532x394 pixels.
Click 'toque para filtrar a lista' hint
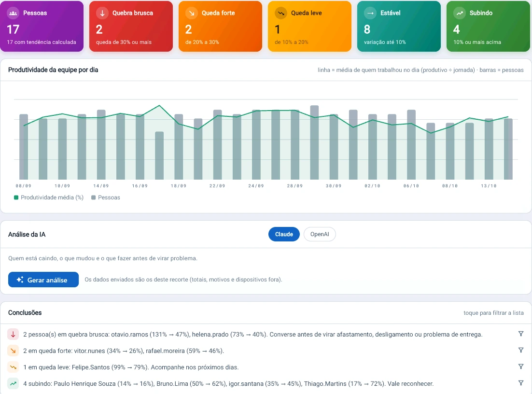[x=493, y=313]
